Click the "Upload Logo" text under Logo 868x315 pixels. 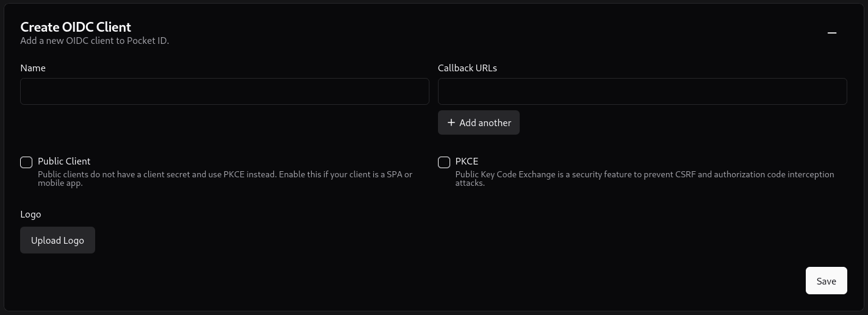click(x=57, y=241)
